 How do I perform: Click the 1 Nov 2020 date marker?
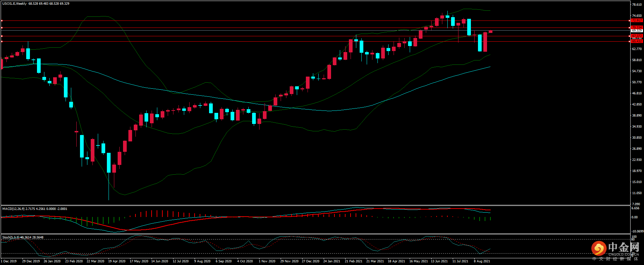point(267,261)
